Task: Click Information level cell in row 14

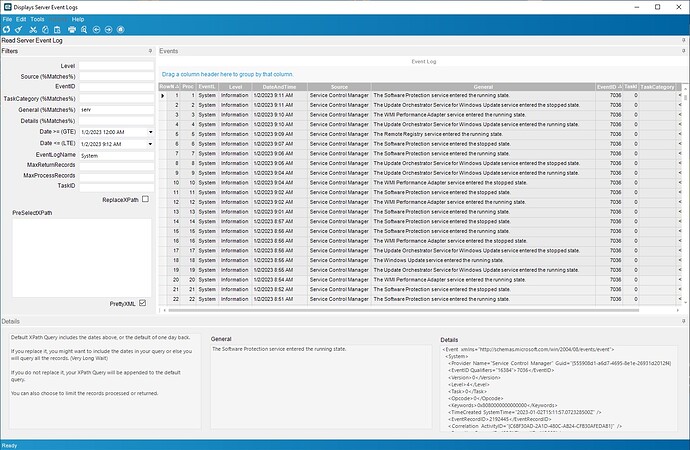Action: tap(235, 222)
